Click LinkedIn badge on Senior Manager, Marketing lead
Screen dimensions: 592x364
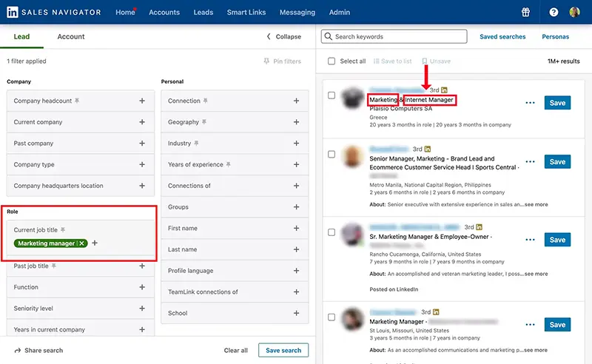(x=428, y=149)
